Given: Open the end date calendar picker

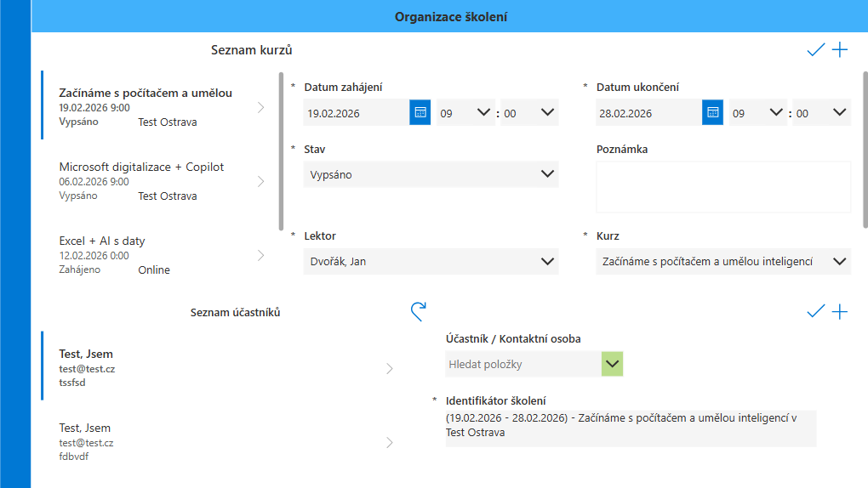Looking at the screenshot, I should pos(712,113).
